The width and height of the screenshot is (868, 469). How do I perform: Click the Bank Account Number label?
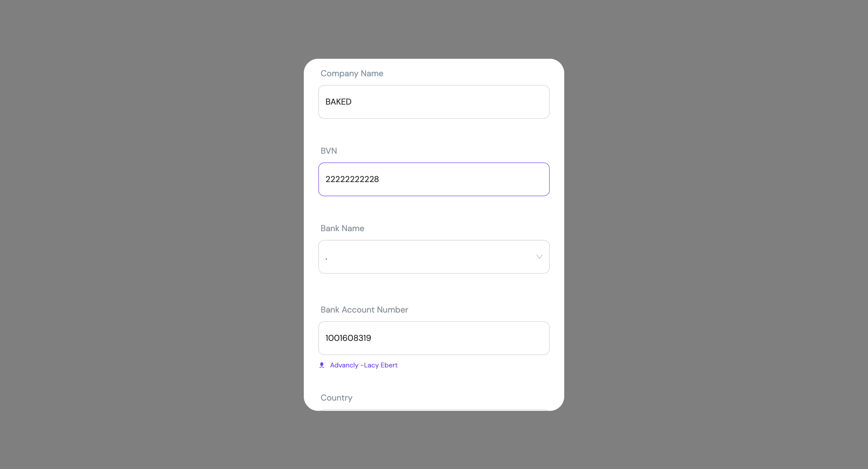point(364,310)
